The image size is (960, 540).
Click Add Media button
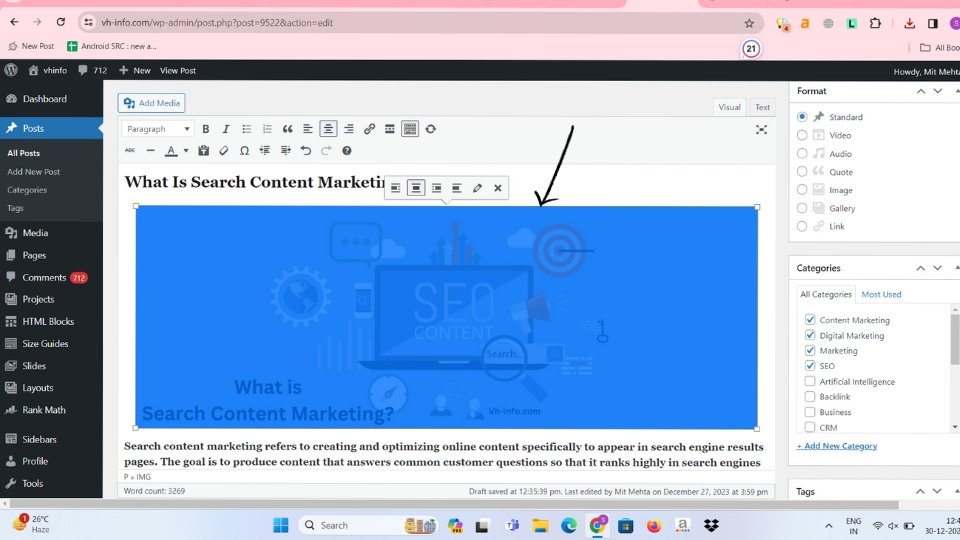(151, 103)
